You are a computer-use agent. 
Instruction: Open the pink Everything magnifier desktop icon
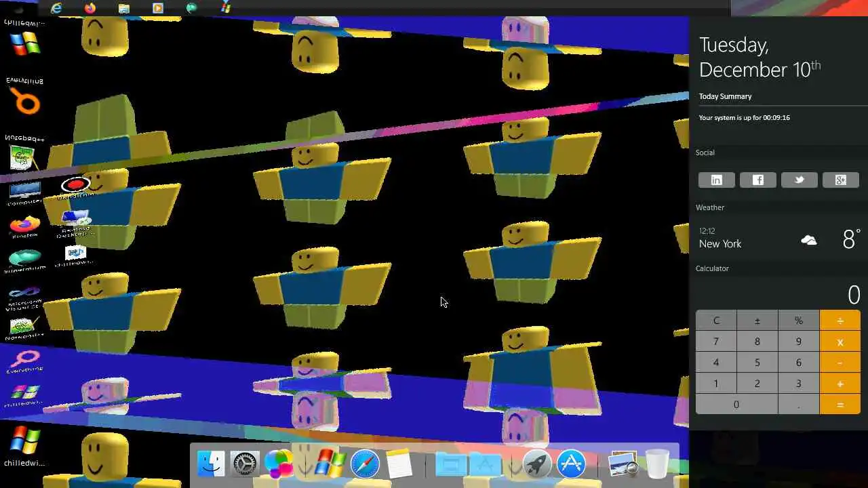[x=24, y=360]
